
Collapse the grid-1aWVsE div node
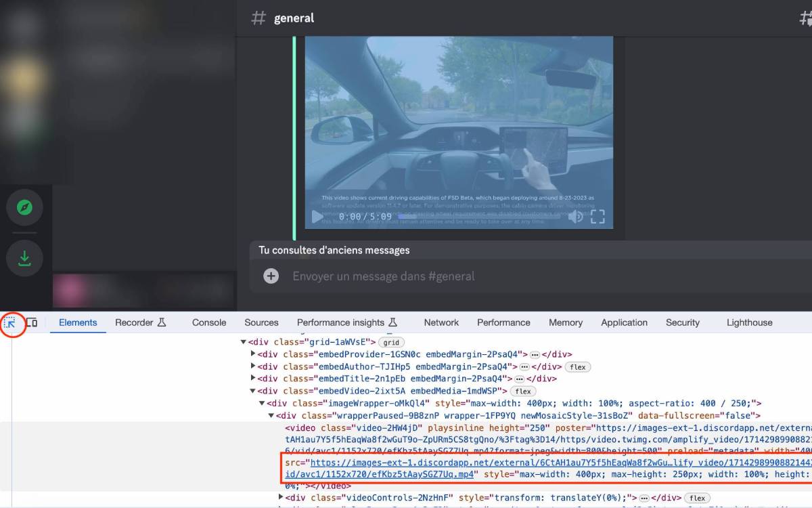point(244,342)
